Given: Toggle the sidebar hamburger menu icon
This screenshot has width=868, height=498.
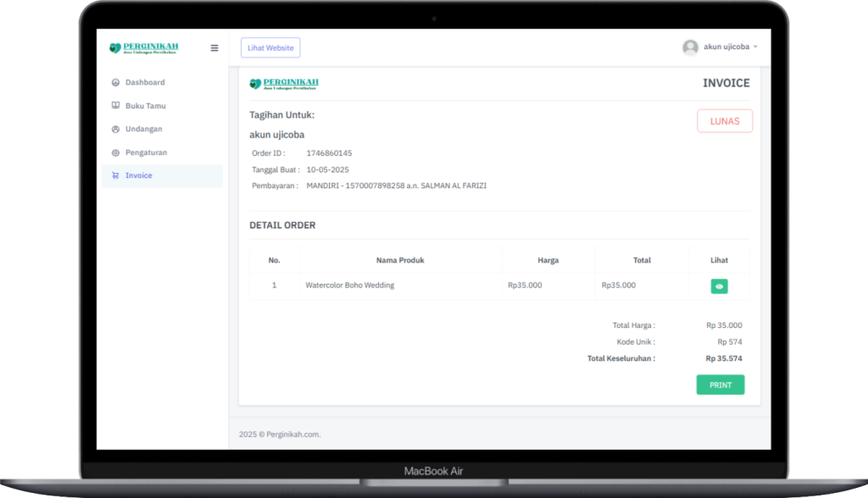Looking at the screenshot, I should [214, 48].
